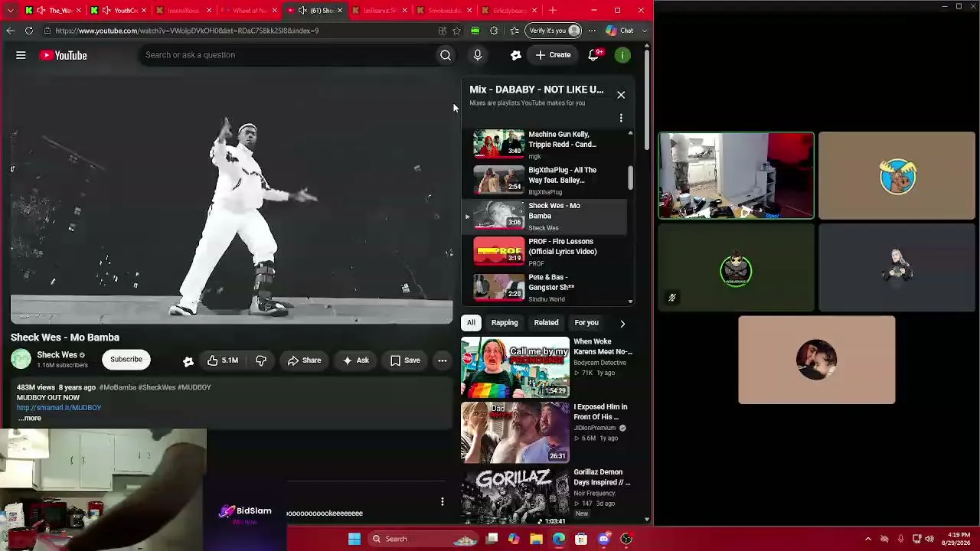
Task: Open Microsoft Edge on the taskbar
Action: pos(558,539)
